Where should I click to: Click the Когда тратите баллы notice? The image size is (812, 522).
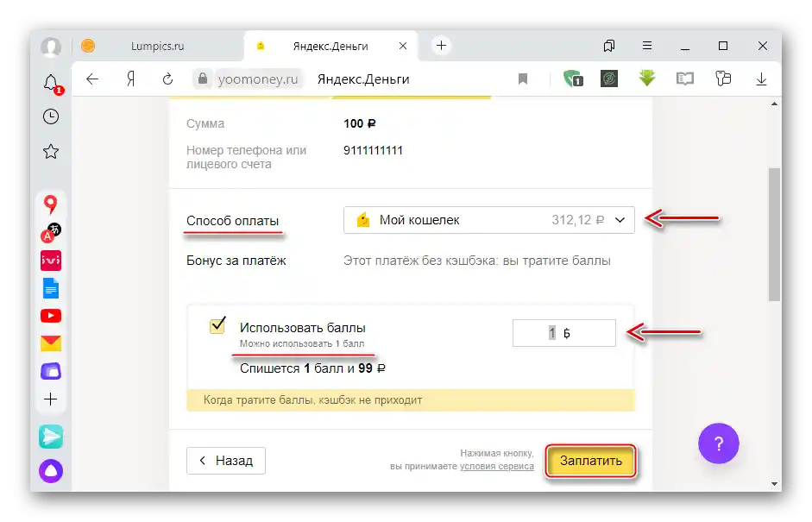pos(411,399)
